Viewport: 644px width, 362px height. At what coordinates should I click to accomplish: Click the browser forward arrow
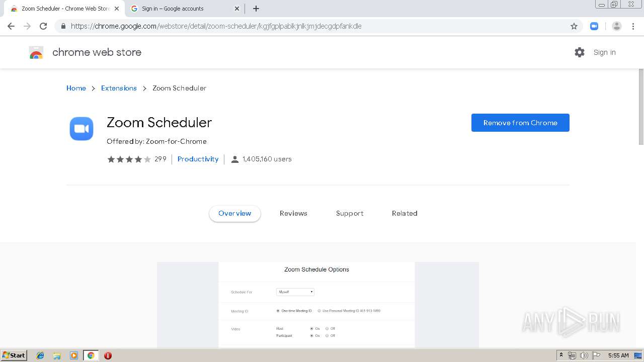(27, 26)
